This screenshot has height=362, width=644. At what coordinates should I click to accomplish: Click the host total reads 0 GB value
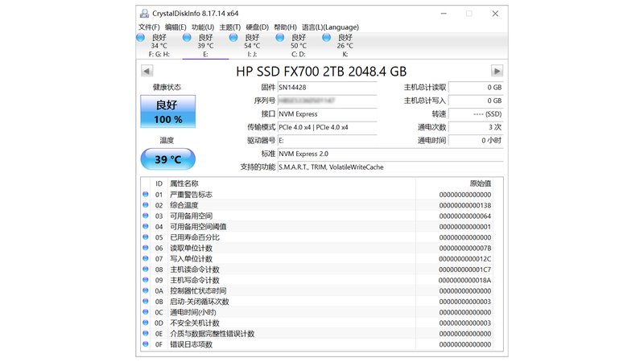click(x=476, y=88)
